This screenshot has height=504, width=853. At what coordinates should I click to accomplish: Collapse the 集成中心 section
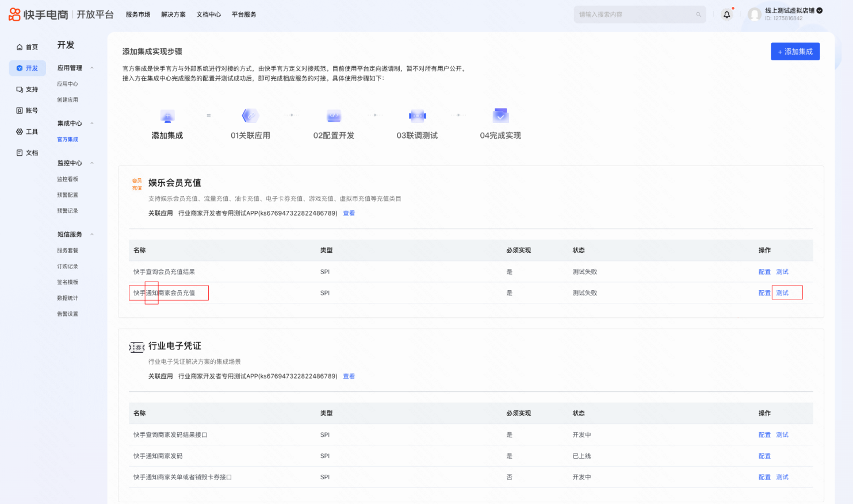point(92,124)
